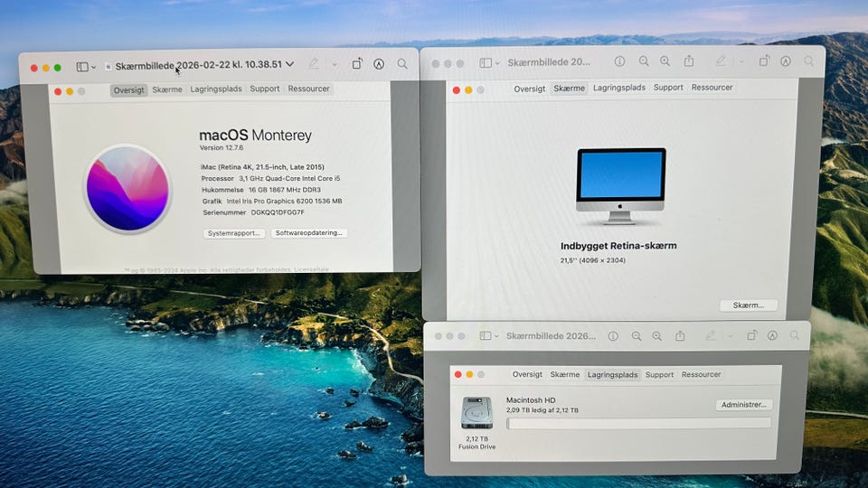Image resolution: width=868 pixels, height=488 pixels.
Task: Click the 'Version 12.7.6' text
Action: coord(222,147)
